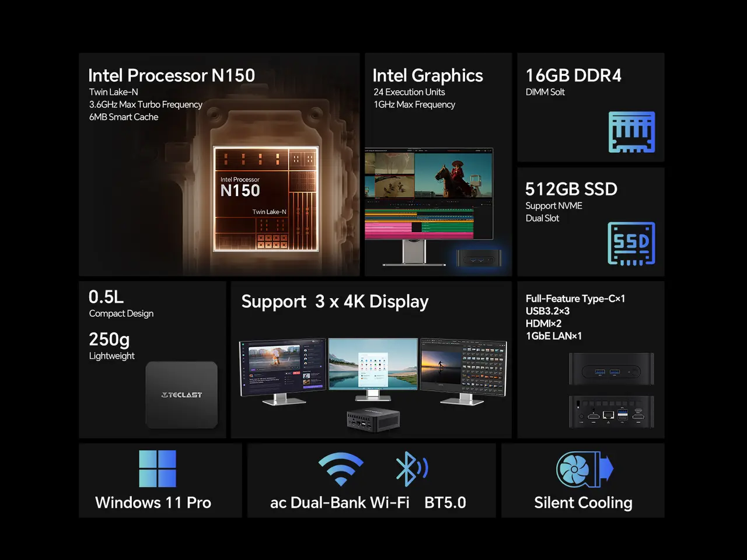This screenshot has width=747, height=560.
Task: Click the Bluetooth icon
Action: (411, 468)
